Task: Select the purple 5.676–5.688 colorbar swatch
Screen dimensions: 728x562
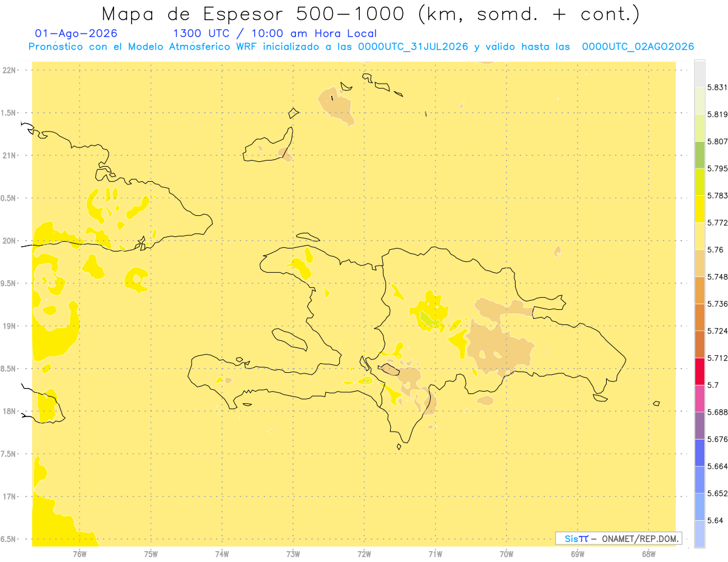Action: (699, 426)
